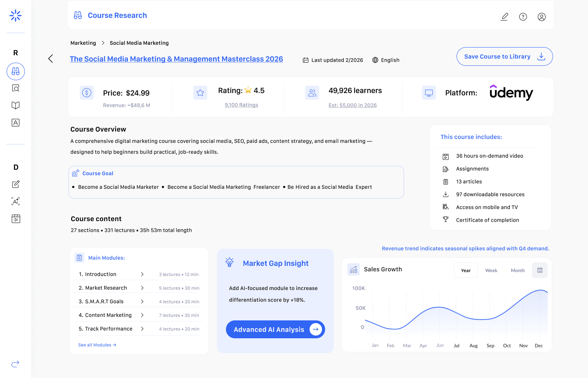Open the AI text scan sidebar icon
The image size is (588, 378).
[x=16, y=201]
